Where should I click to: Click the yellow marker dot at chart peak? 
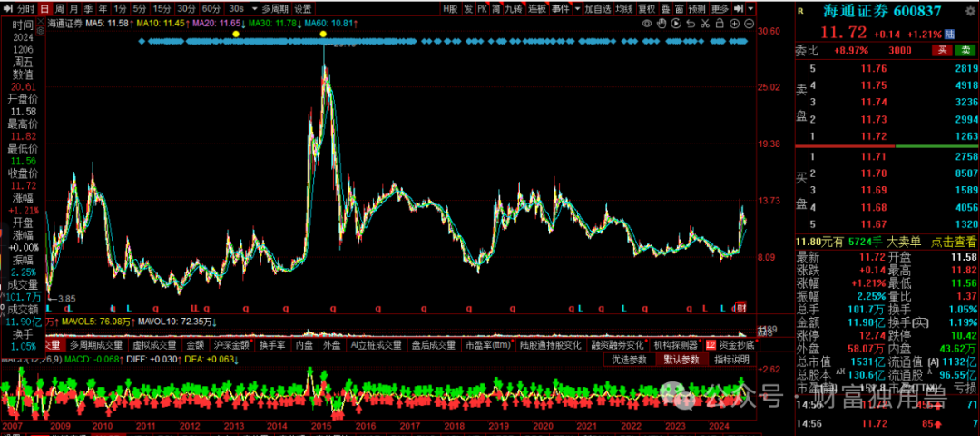(x=323, y=33)
